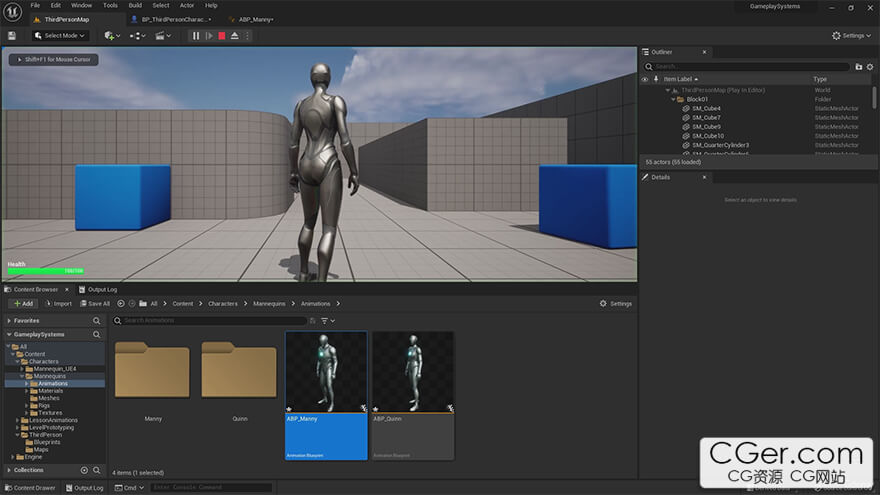This screenshot has width=880, height=495.
Task: Open the Select Mode dropdown
Action: click(61, 36)
